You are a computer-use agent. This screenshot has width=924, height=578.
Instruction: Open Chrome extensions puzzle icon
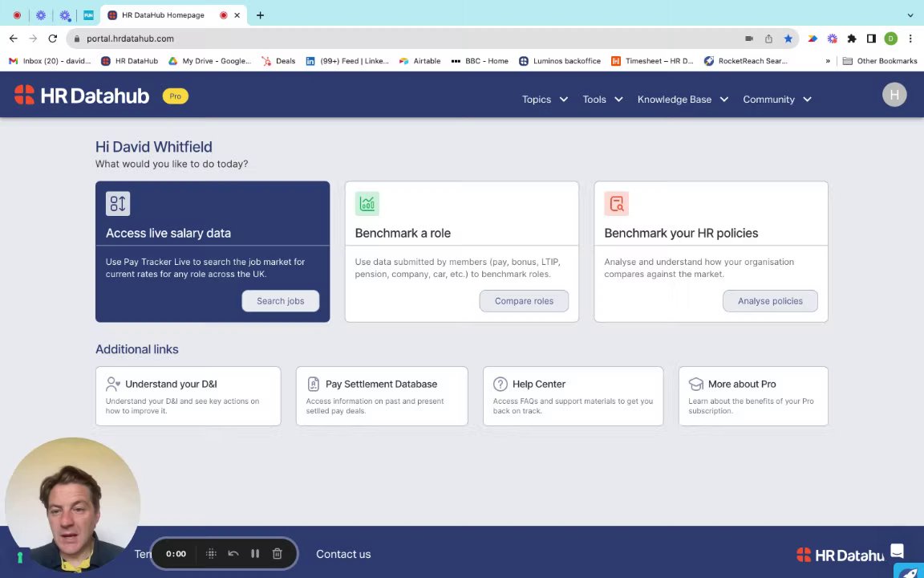[852, 39]
